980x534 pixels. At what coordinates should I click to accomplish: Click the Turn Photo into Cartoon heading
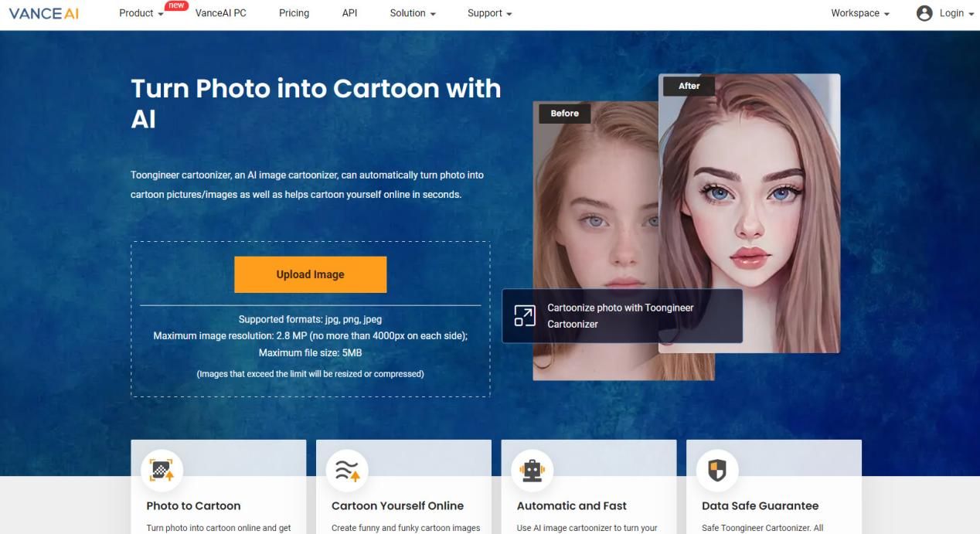point(316,104)
